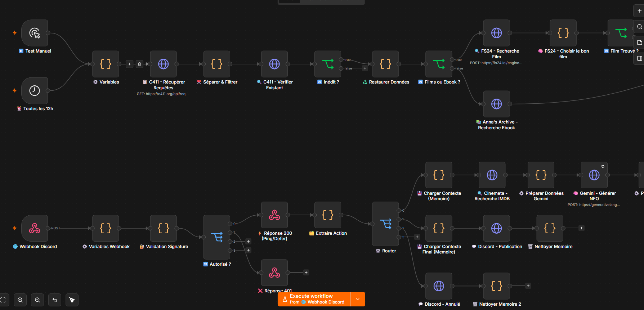
Task: Add node after Nettoyer Memoire
Action: (x=581, y=228)
